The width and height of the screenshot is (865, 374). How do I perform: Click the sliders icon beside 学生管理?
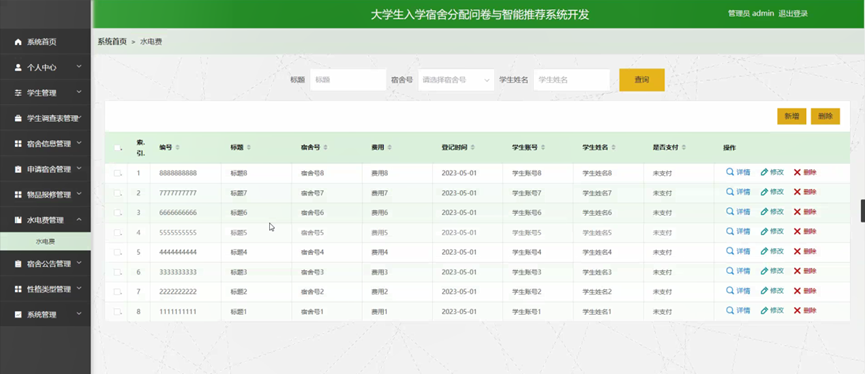tap(18, 93)
